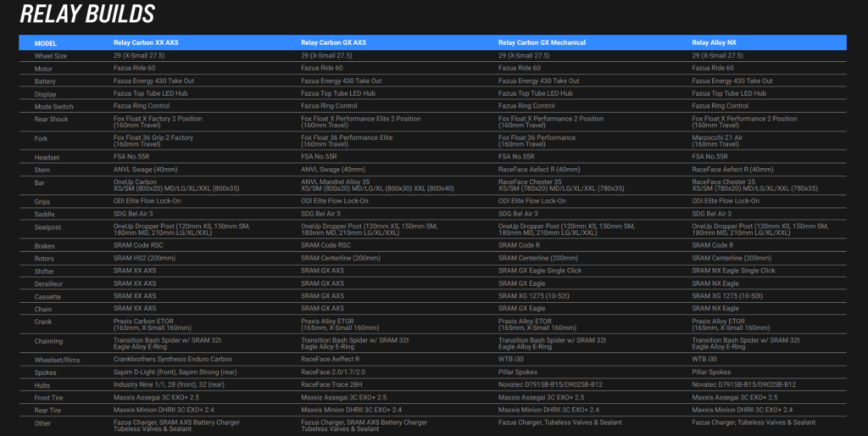Select the Fox Float X Factory 2 Position cell
The width and height of the screenshot is (868, 436).
[x=158, y=122]
